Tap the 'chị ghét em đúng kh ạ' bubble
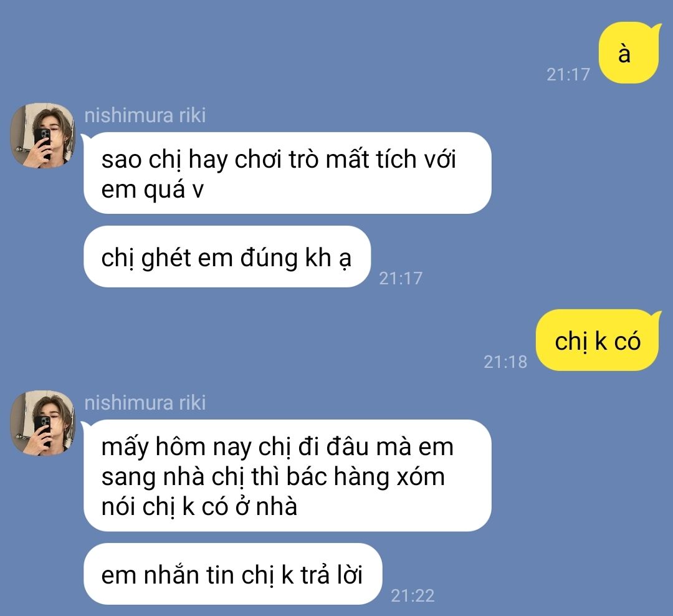 pyautogui.click(x=227, y=256)
